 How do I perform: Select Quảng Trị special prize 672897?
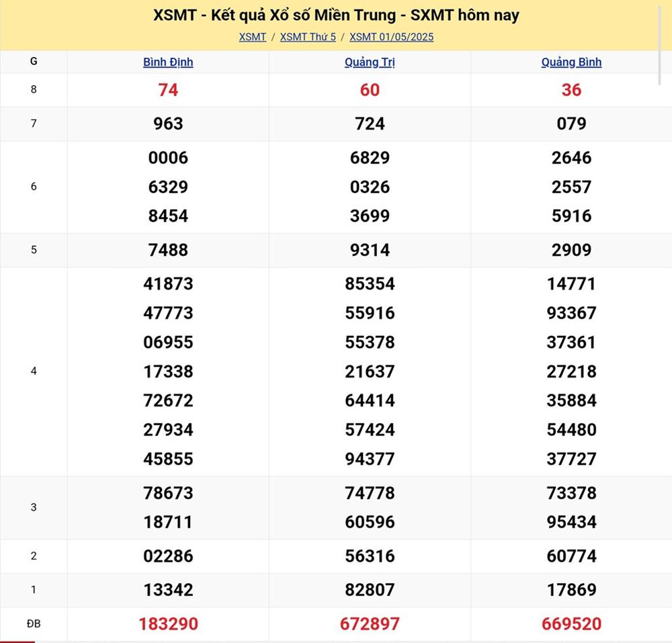point(370,624)
